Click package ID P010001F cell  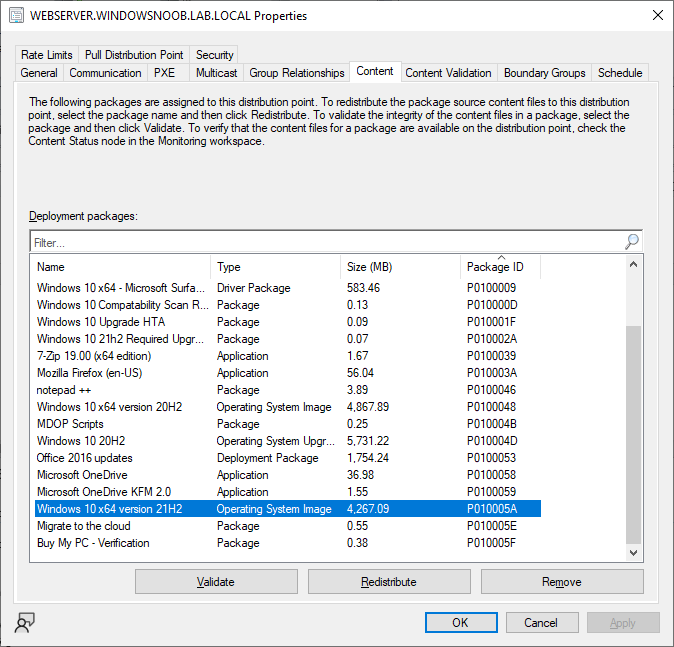pyautogui.click(x=491, y=322)
